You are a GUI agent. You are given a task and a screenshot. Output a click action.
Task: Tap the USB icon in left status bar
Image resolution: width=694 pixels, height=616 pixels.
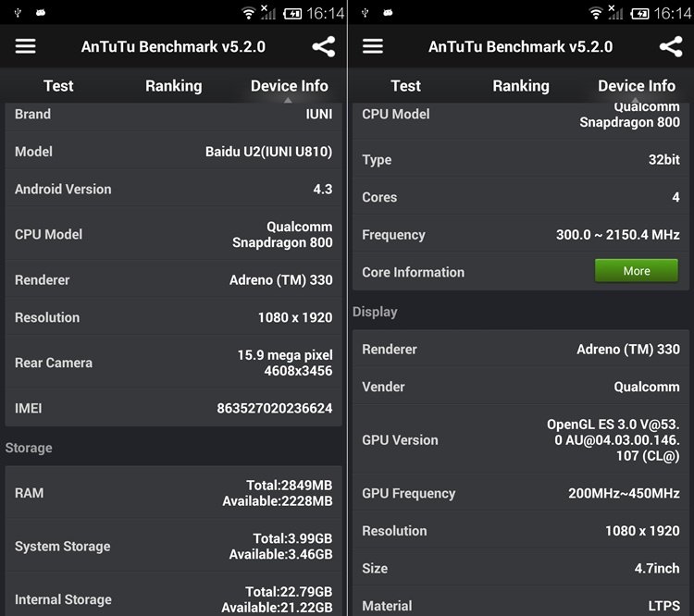pyautogui.click(x=18, y=13)
